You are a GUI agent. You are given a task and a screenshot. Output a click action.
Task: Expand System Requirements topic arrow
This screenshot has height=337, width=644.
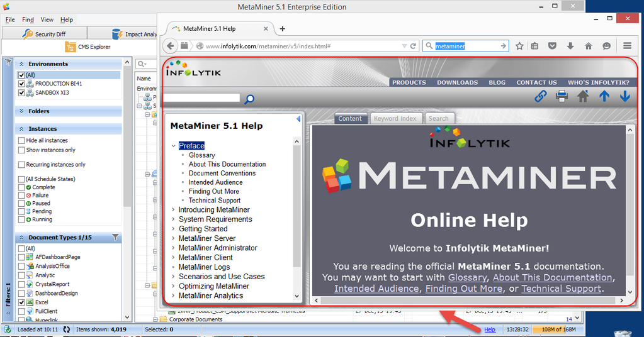click(x=173, y=219)
